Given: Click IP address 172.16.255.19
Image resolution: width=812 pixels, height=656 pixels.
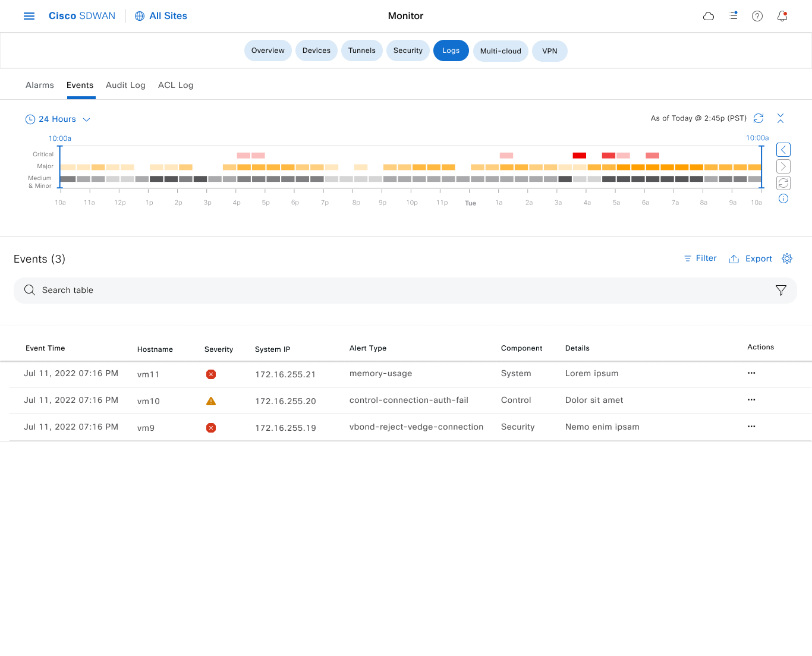Looking at the screenshot, I should 285,428.
